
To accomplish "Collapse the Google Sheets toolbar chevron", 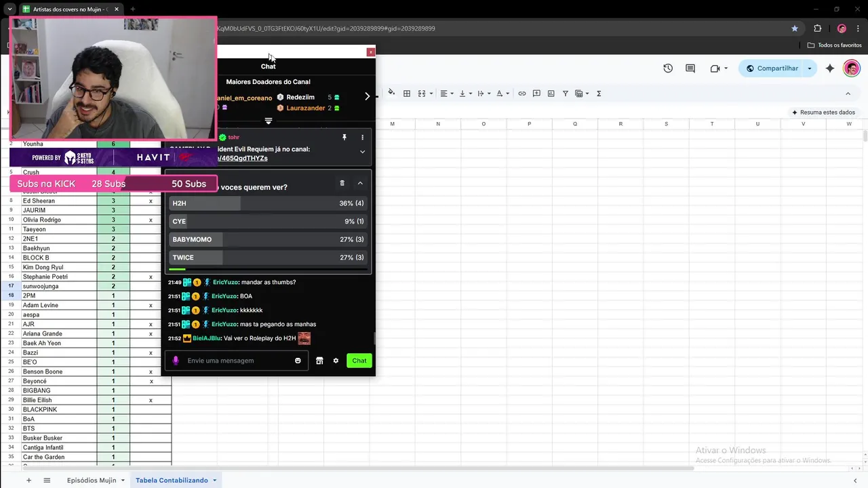I will 848,94.
